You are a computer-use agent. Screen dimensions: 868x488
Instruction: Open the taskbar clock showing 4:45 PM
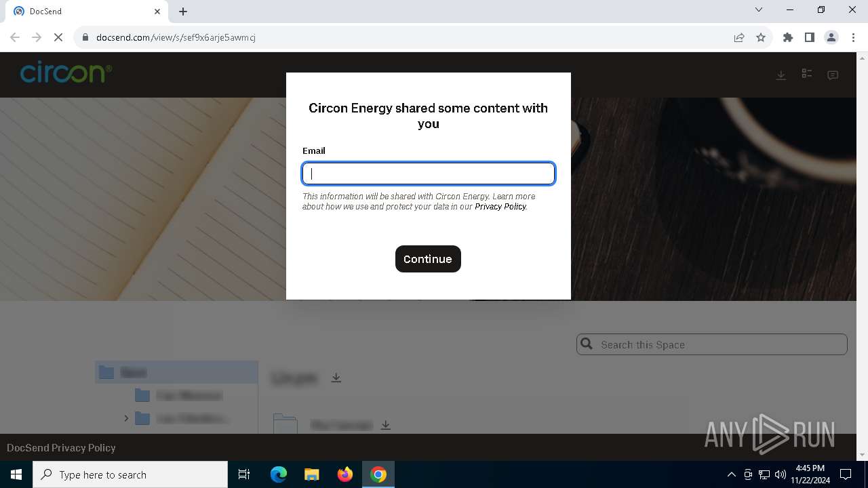810,474
